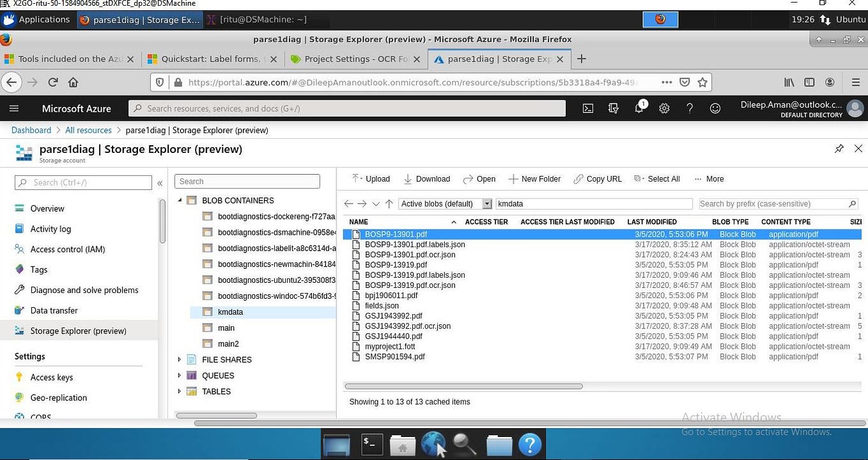
Task: Open the Cloud Shell from the top bar
Action: (x=587, y=108)
